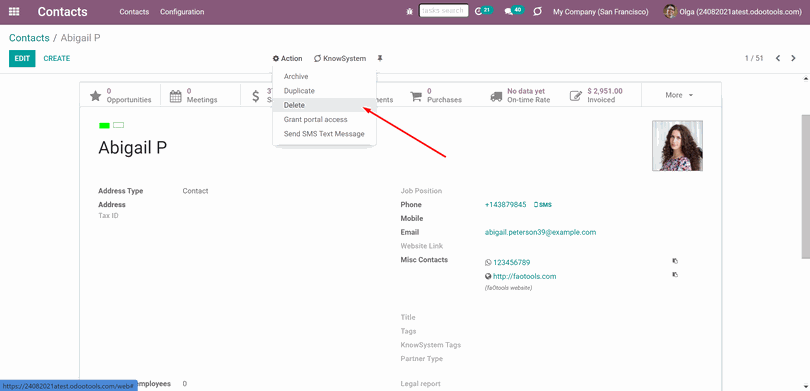Screen dimensions: 810x391
Task: Select Duplicate from Action menu
Action: (x=324, y=91)
